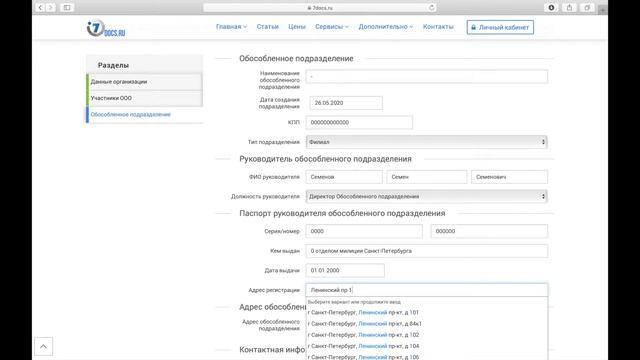Click the Дата создания подразделения field
The height and width of the screenshot is (360, 640).
click(x=346, y=103)
